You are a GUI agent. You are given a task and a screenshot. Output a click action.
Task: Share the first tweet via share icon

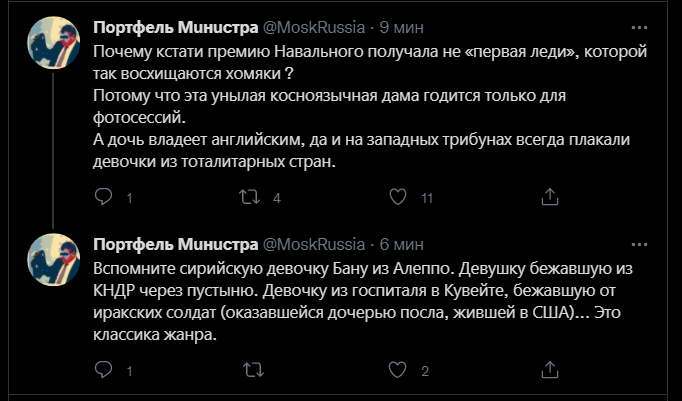(549, 197)
